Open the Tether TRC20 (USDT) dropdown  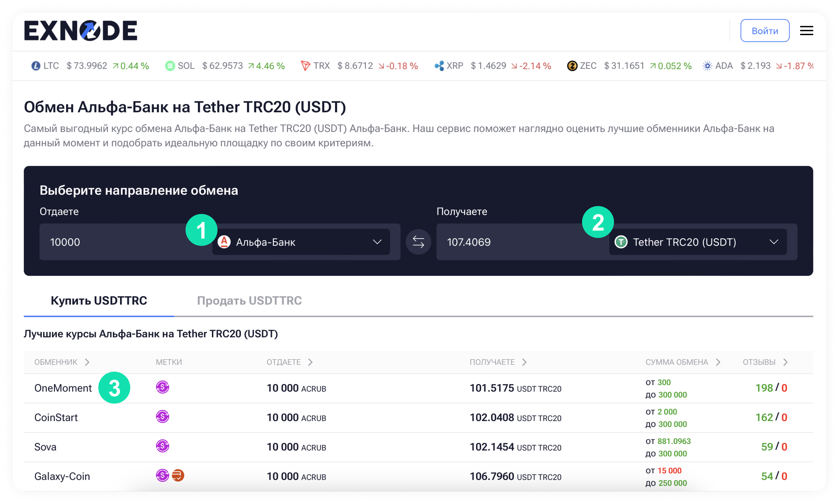pos(698,242)
